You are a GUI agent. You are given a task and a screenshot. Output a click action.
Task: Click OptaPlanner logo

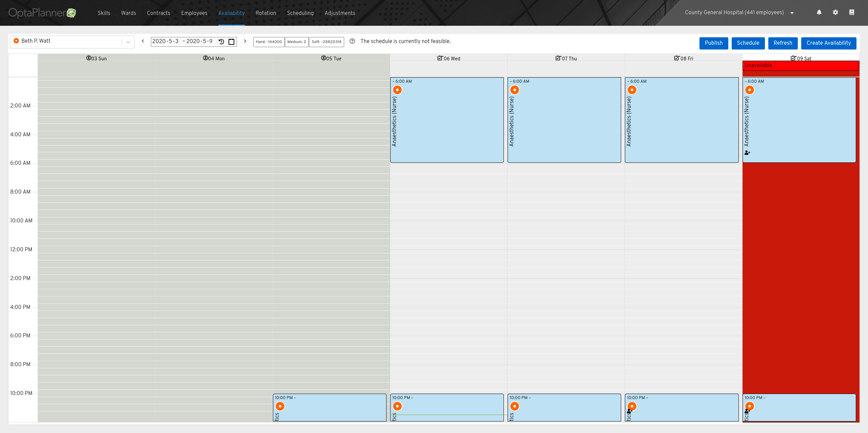[x=42, y=13]
